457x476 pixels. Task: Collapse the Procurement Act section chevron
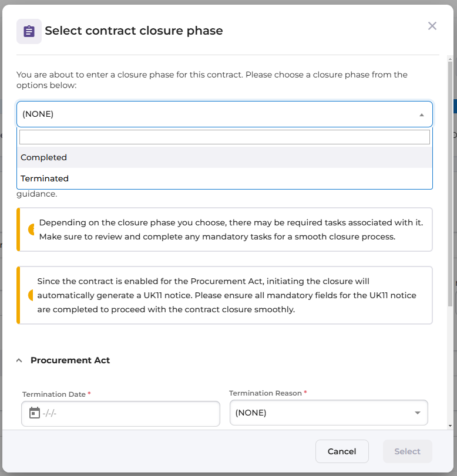(x=19, y=360)
